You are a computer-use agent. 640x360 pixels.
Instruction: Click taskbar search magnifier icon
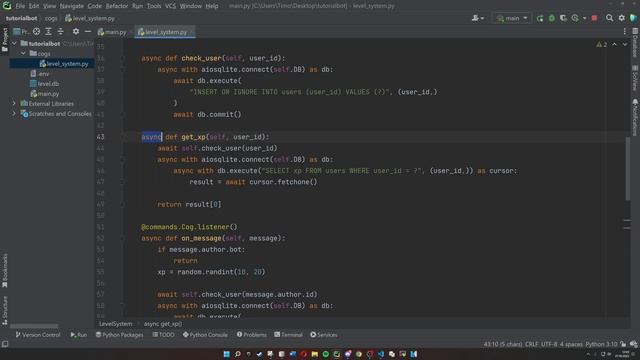click(x=237, y=354)
